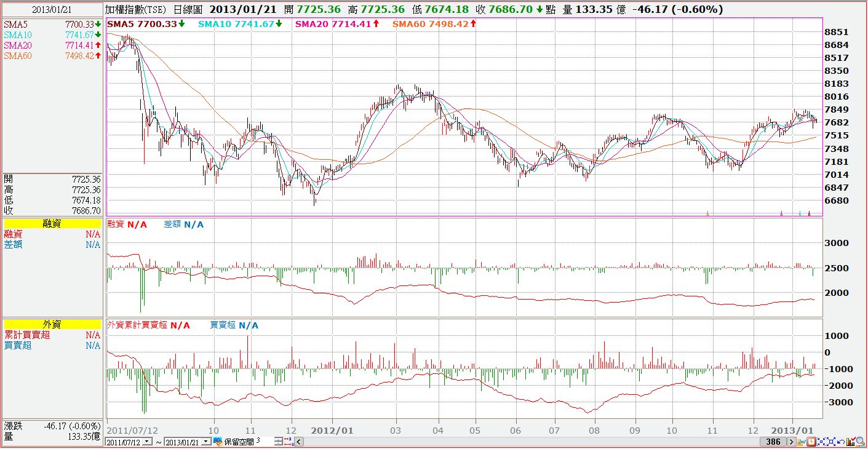
Task: Click the reserved space value field showing 3
Action: (x=265, y=442)
